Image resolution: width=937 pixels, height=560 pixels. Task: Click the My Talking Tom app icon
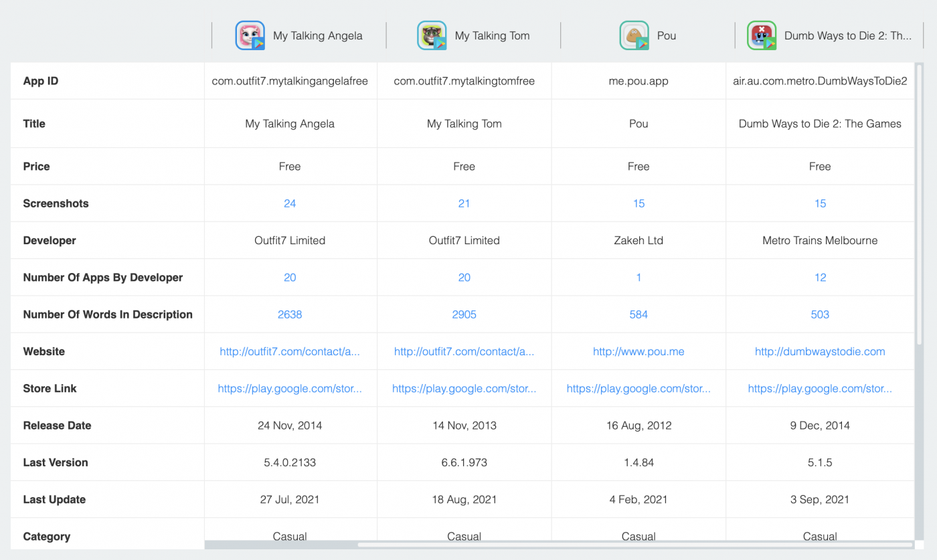[x=432, y=35]
